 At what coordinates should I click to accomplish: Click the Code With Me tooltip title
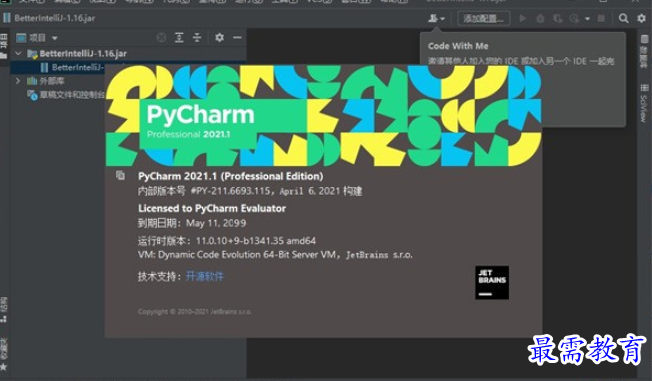click(458, 46)
